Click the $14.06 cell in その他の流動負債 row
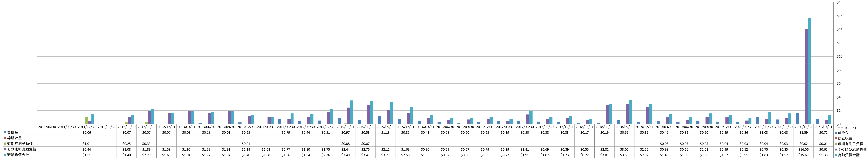Viewport: 868px width, 158px height. coord(803,149)
